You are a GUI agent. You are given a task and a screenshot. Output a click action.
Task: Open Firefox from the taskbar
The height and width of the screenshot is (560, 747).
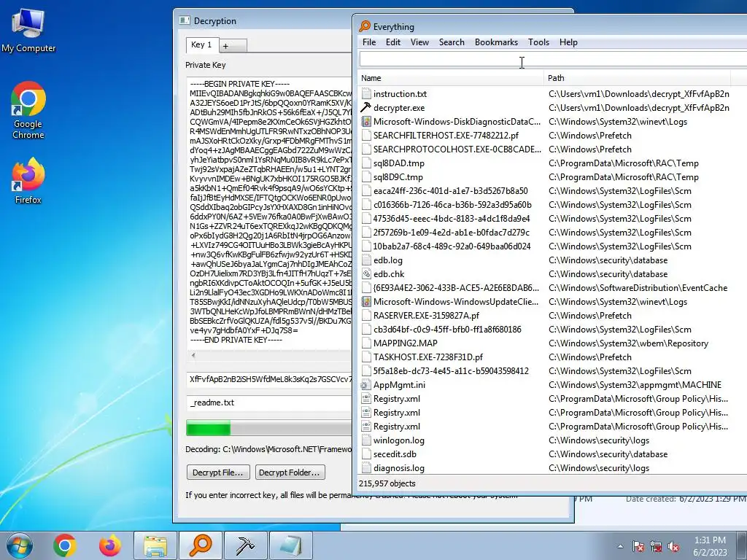click(x=109, y=545)
